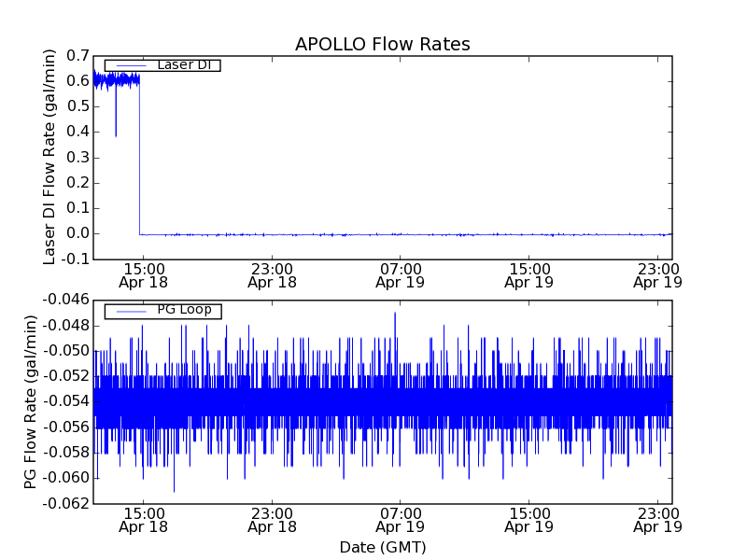Click the 0.1 tick label on top plot
Image resolution: width=747 pixels, height=560 pixels.
click(78, 208)
